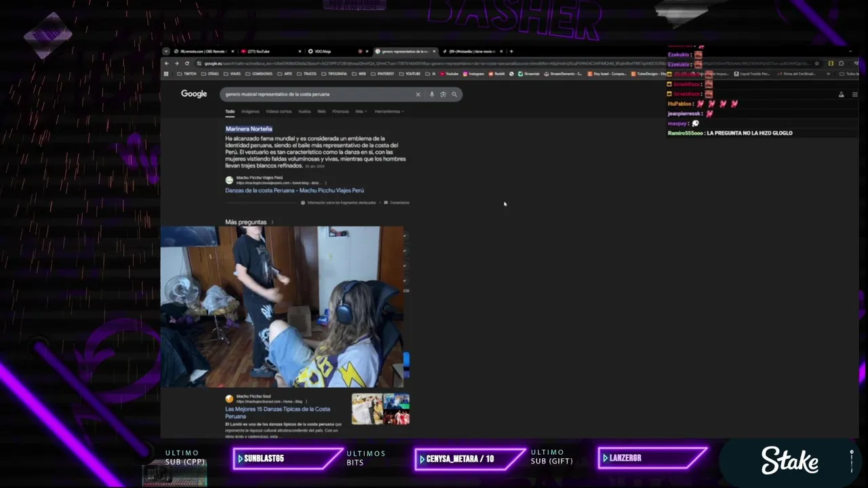Open the Google apps grid icon
Viewport: 868px width, 488px height.
(x=854, y=94)
